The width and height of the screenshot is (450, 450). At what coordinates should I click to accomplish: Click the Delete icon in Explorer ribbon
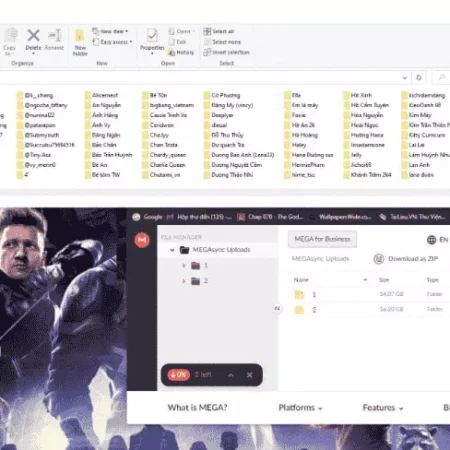pos(33,35)
